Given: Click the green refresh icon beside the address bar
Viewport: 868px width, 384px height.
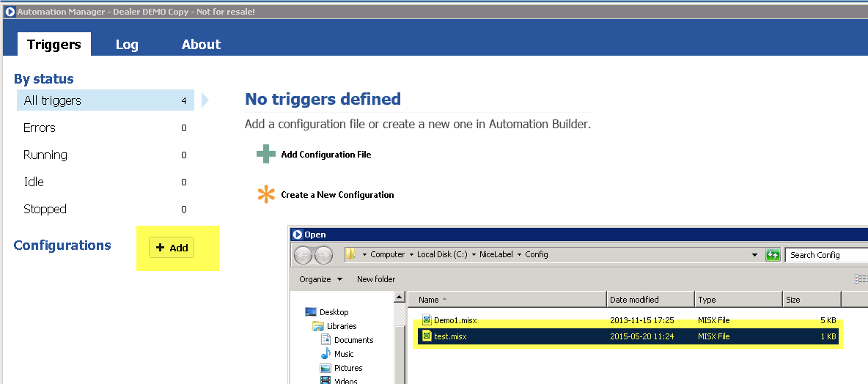Looking at the screenshot, I should (772, 255).
